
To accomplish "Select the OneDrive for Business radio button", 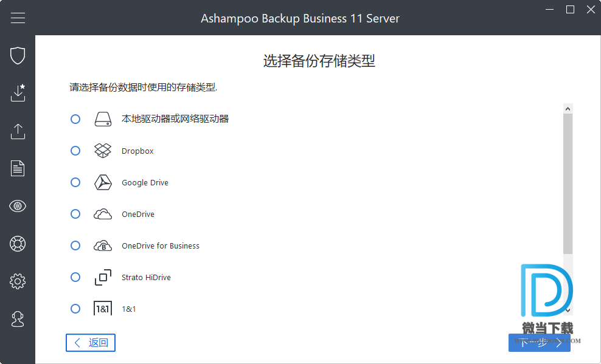I will pyautogui.click(x=75, y=246).
